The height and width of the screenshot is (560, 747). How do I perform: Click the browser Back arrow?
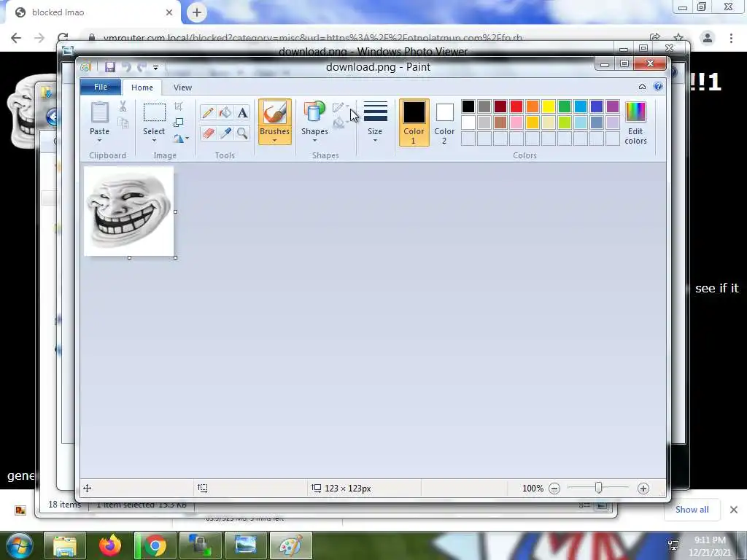(16, 38)
